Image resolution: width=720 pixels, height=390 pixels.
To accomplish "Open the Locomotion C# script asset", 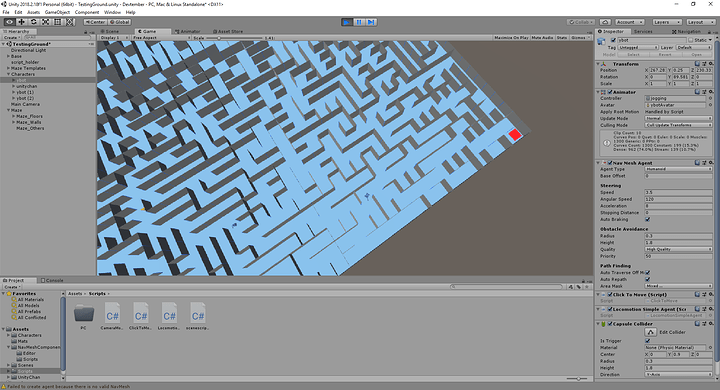I will (x=169, y=316).
